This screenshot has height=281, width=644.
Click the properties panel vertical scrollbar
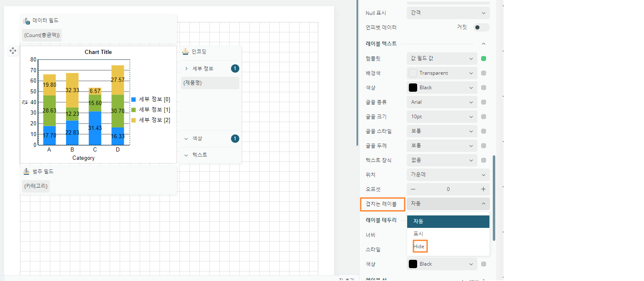click(494, 198)
